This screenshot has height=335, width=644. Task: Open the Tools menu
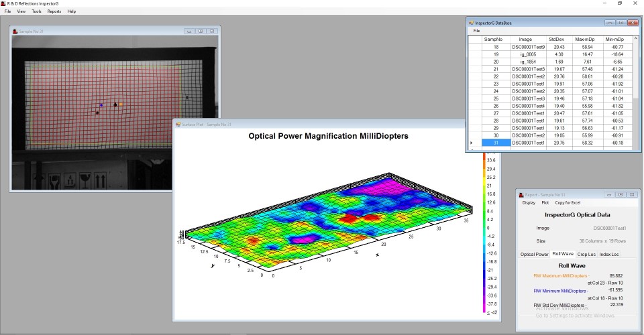[36, 11]
